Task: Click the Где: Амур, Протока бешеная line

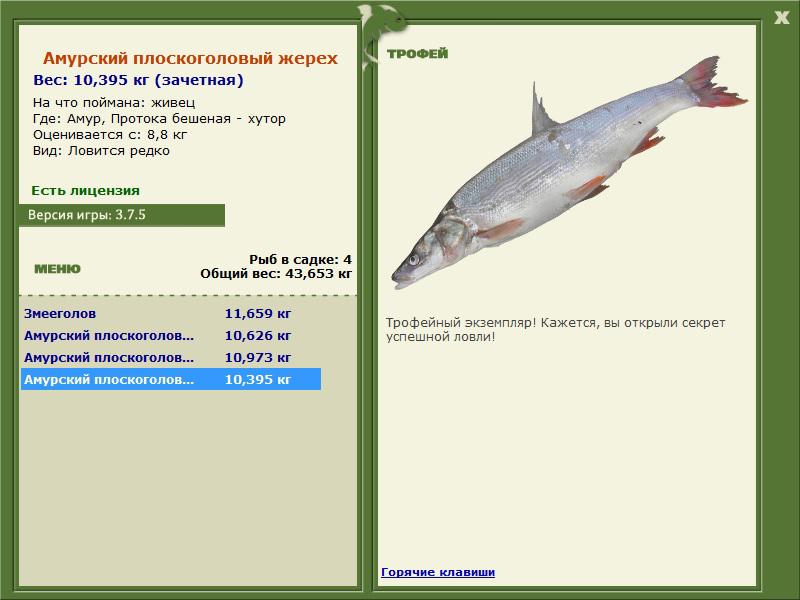Action: (159, 119)
